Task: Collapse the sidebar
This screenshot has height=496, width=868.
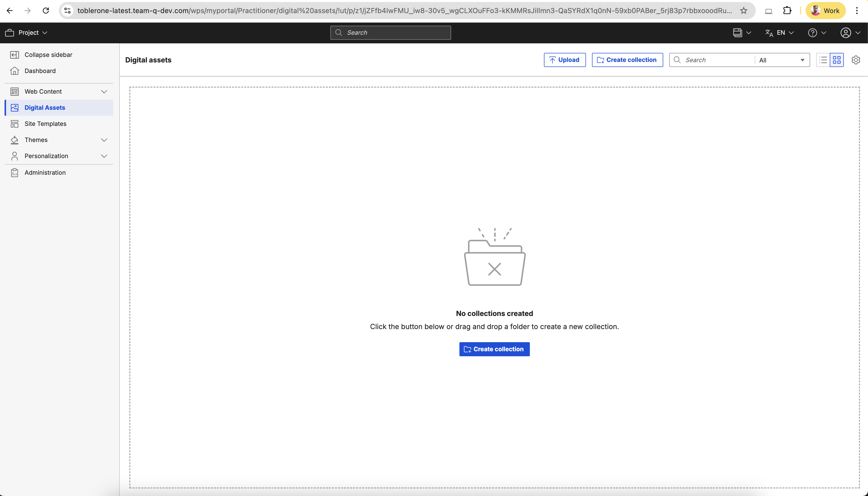Action: (48, 54)
